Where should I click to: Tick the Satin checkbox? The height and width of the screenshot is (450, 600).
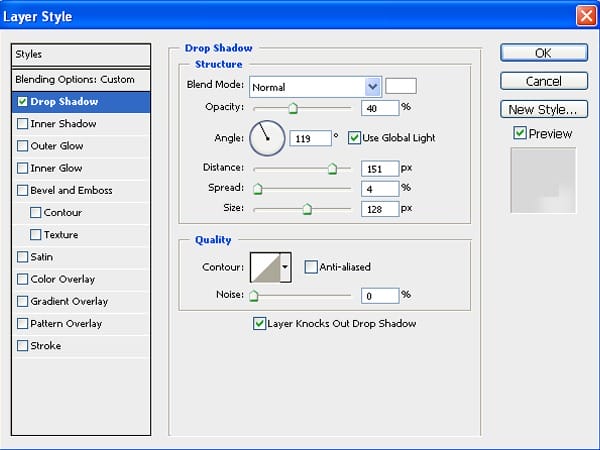pyautogui.click(x=23, y=257)
